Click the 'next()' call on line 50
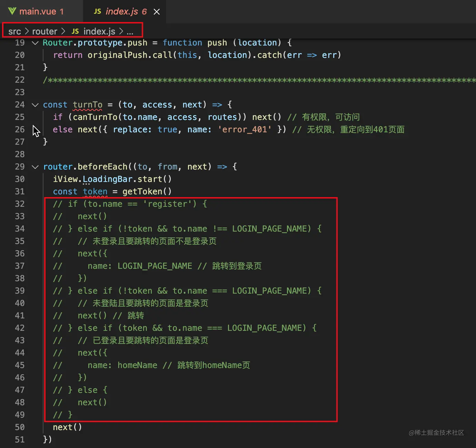This screenshot has height=448, width=476. (68, 427)
